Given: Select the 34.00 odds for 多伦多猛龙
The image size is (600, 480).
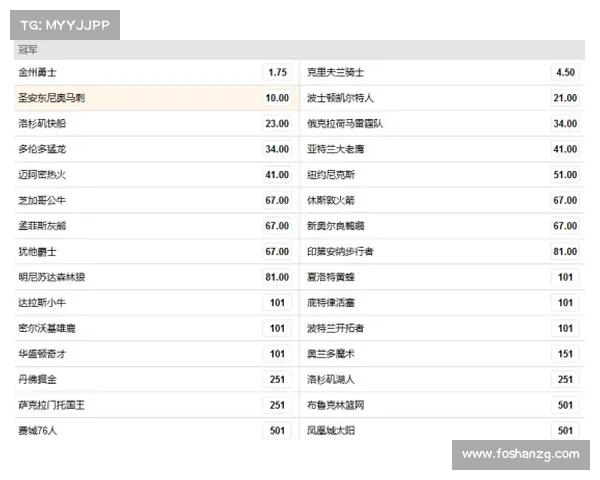Looking at the screenshot, I should click(277, 149).
